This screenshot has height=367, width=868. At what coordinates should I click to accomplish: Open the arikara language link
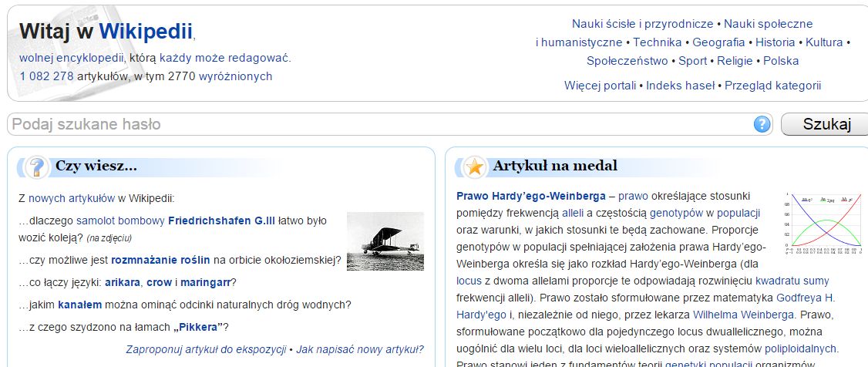pyautogui.click(x=123, y=282)
